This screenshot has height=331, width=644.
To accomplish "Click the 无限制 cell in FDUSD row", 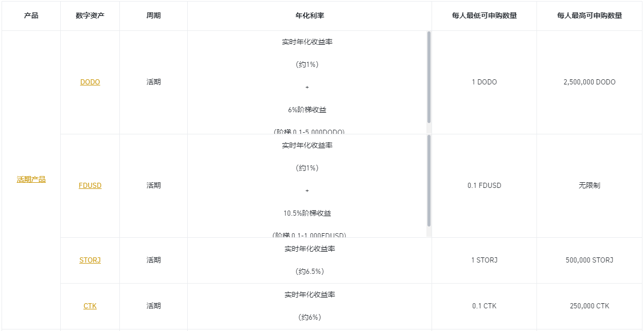I will 589,186.
